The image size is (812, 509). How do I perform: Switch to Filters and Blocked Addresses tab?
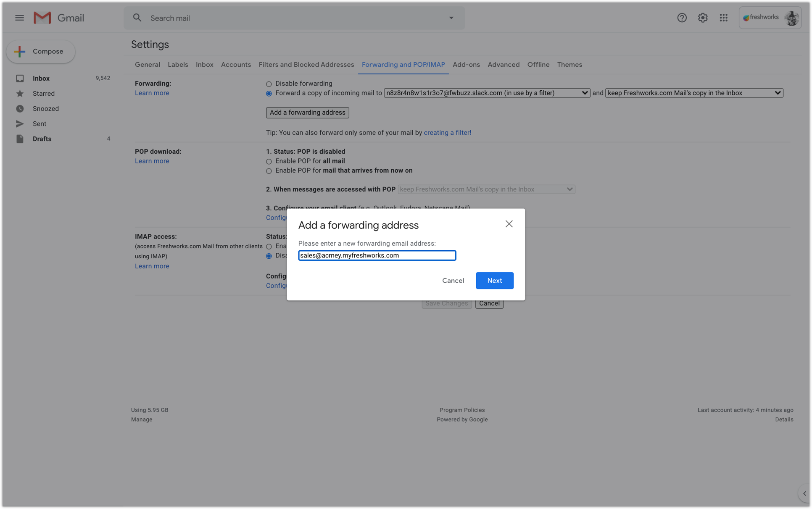pyautogui.click(x=306, y=65)
